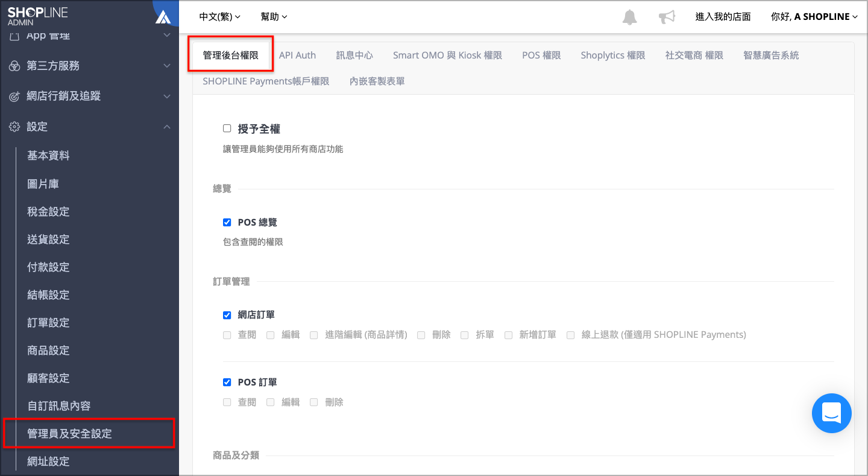This screenshot has width=868, height=476.
Task: Open the megaphone announcements icon
Action: tap(667, 17)
